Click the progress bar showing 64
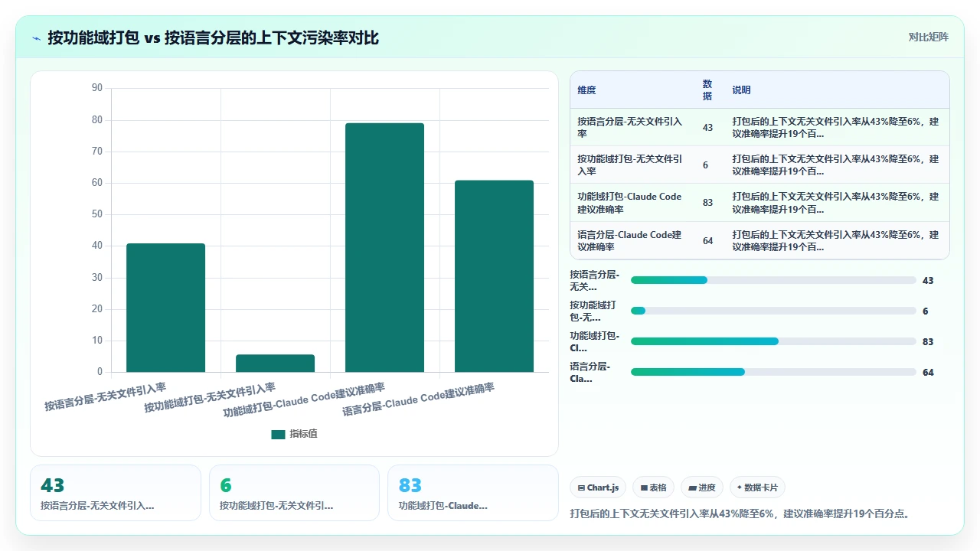The width and height of the screenshot is (980, 551). (773, 372)
